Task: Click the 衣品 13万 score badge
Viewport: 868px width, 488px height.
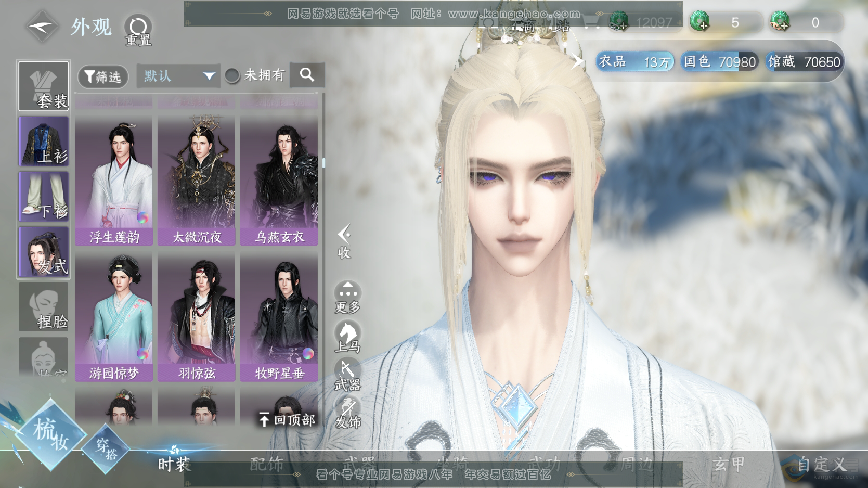Action: 635,62
